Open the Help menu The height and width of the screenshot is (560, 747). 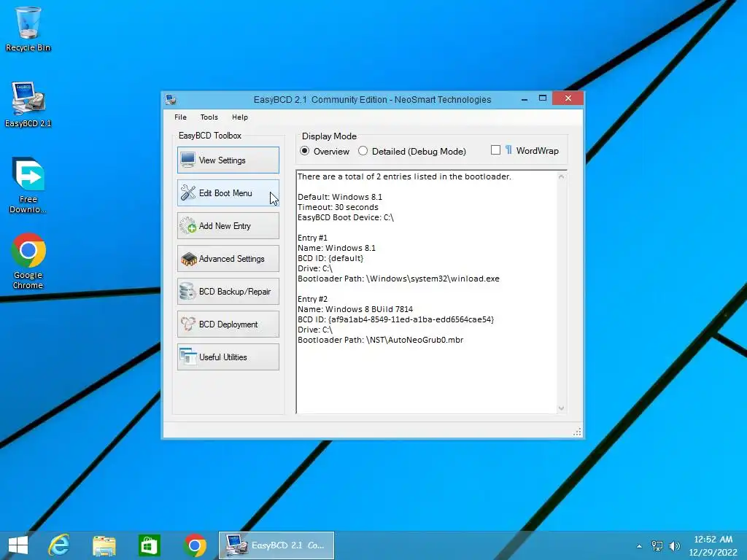(x=239, y=117)
